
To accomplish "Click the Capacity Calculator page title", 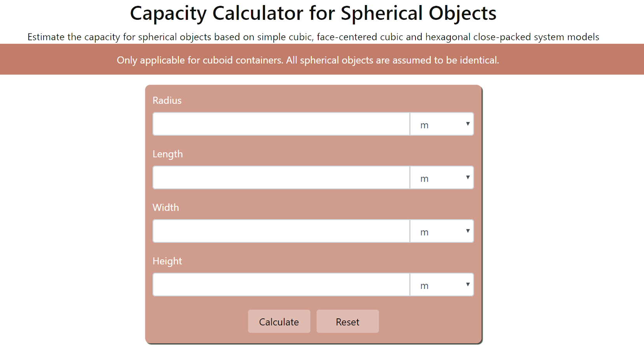I will [313, 13].
